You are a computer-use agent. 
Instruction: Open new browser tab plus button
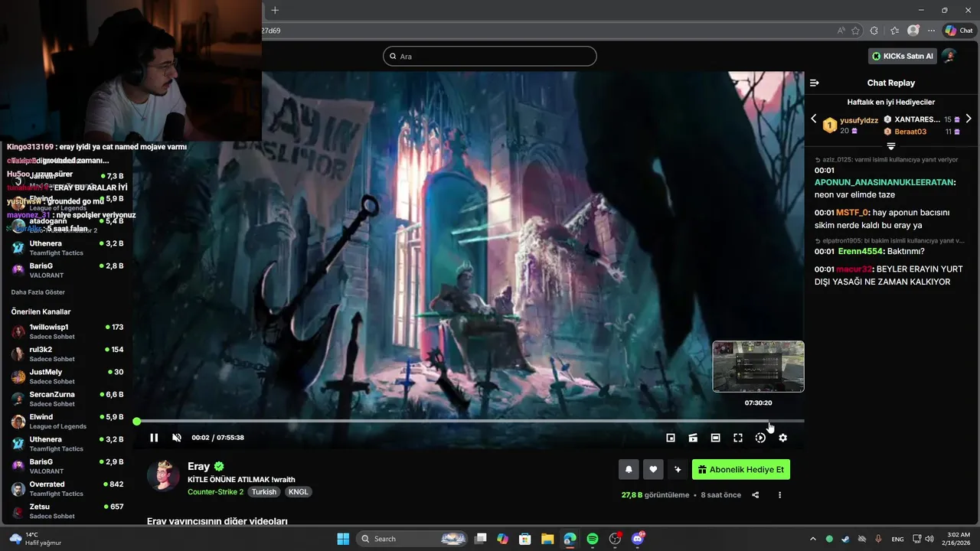click(x=275, y=10)
